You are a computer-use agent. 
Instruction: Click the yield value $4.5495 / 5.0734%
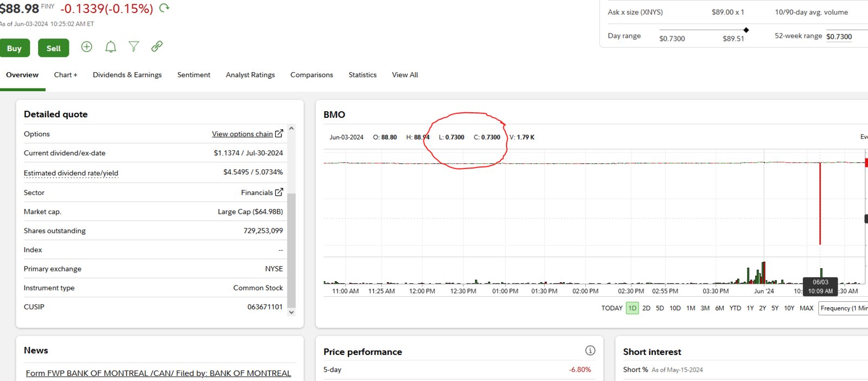tap(253, 172)
